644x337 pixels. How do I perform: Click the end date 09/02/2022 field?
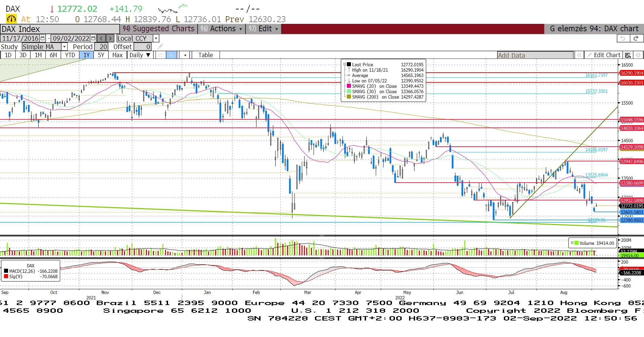pos(71,38)
